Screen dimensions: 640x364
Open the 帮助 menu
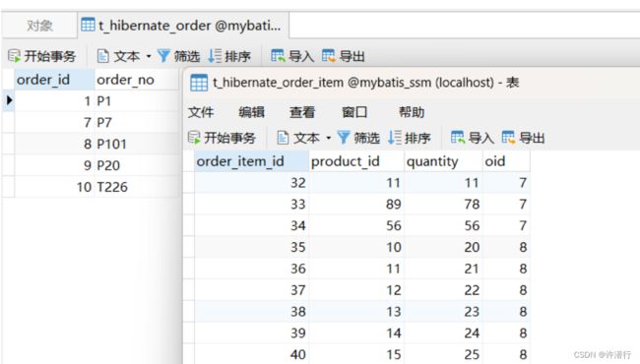(412, 112)
